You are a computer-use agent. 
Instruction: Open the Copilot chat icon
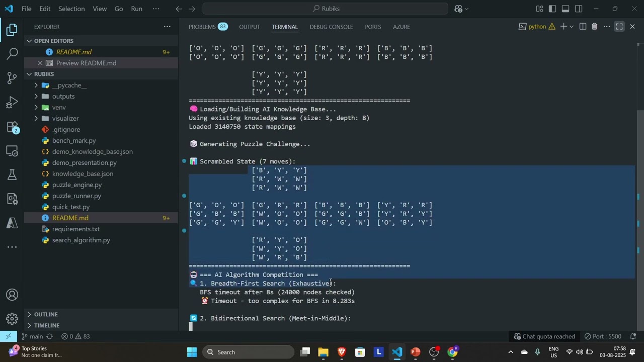[x=458, y=9]
